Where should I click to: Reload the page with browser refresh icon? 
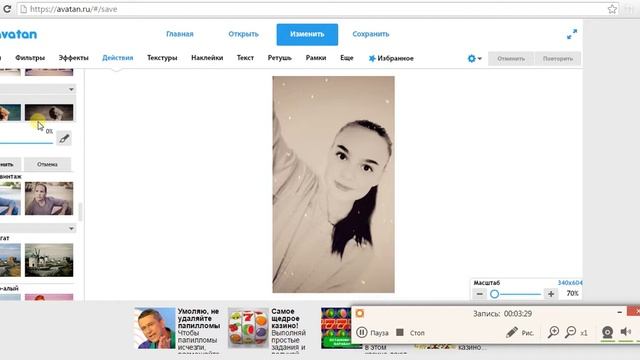pos(7,9)
